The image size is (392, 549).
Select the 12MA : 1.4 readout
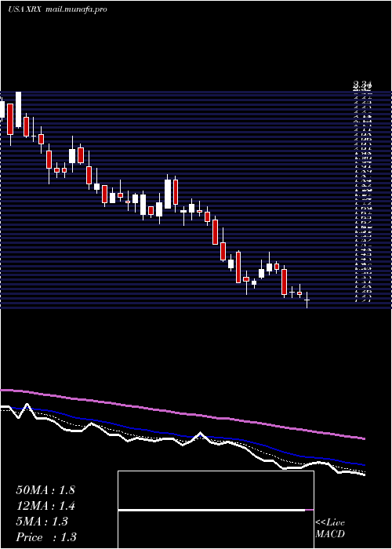[x=45, y=506]
